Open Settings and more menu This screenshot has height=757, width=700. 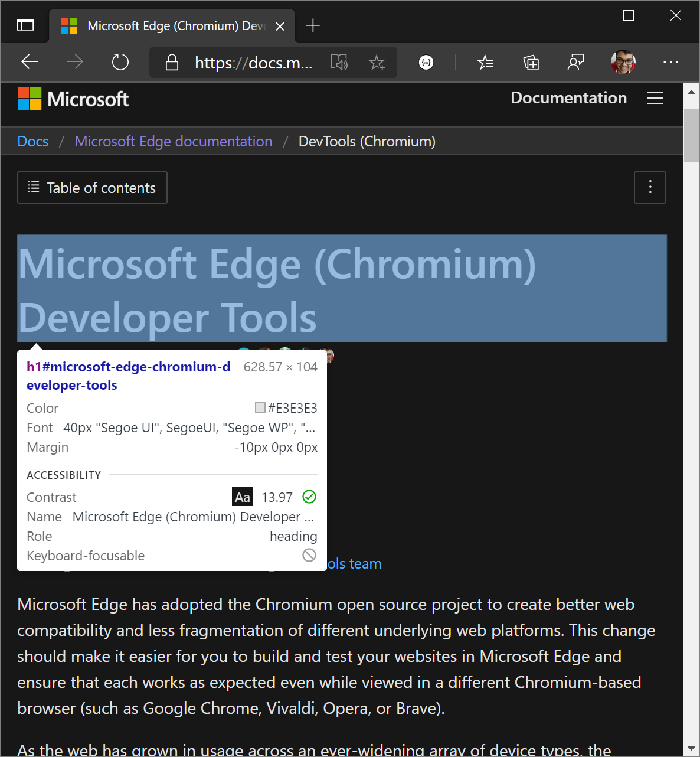point(671,62)
